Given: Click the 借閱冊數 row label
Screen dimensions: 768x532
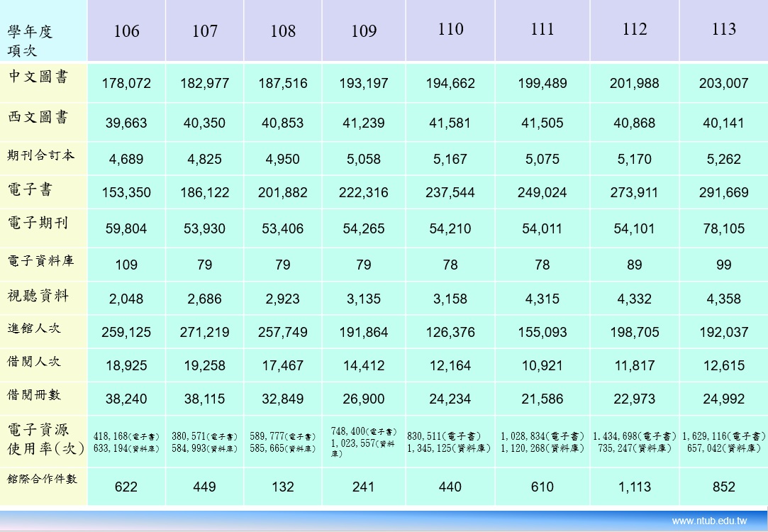Looking at the screenshot, I should 34,394.
